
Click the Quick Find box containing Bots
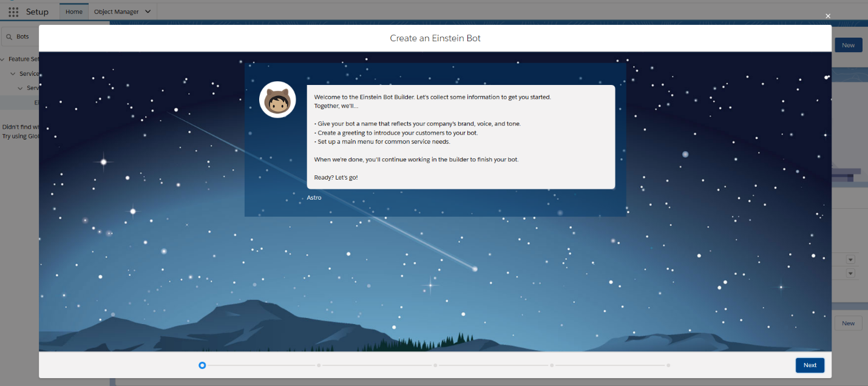click(21, 36)
